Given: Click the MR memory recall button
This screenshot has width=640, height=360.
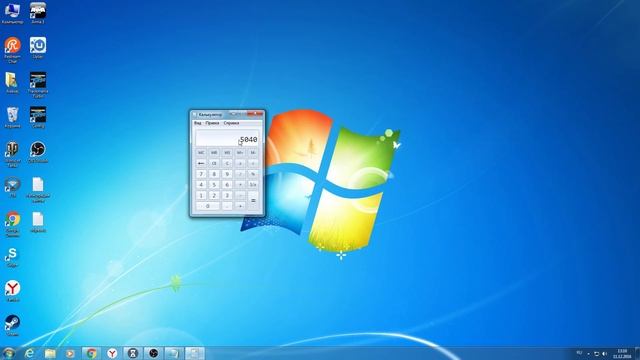Looking at the screenshot, I should point(214,153).
